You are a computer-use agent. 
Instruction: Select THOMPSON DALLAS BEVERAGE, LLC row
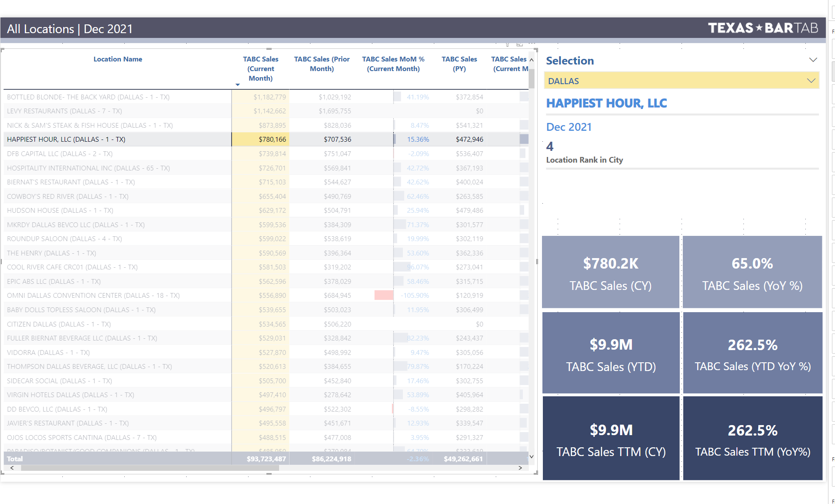click(266, 366)
